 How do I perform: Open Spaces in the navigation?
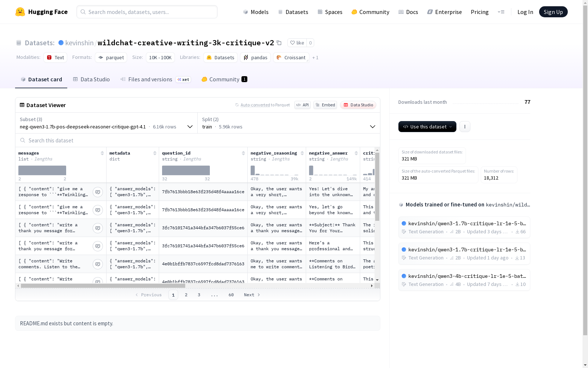[330, 12]
